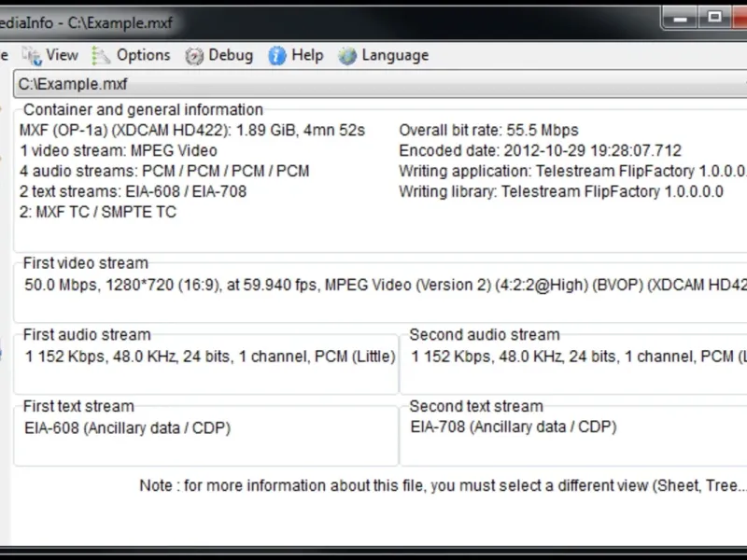Expand the C:\Example.mxf file selector
The image size is (747, 560).
click(x=373, y=85)
